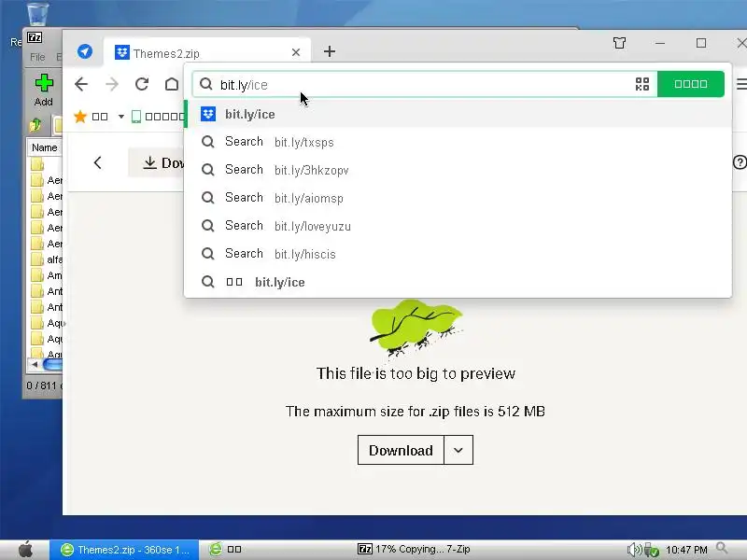
Task: Click the green shield tray icon
Action: point(652,550)
